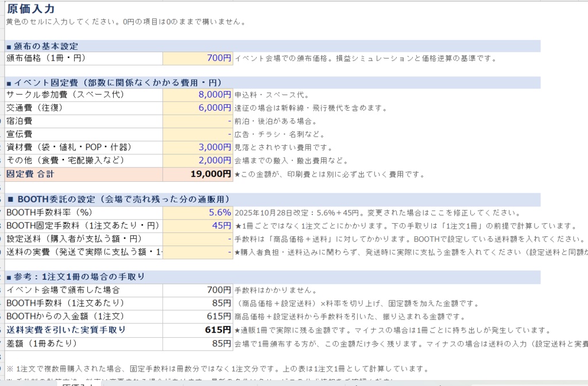This screenshot has height=386, width=588.
Task: Select the BOOTHからの入金額 value 615円
Action: pyautogui.click(x=198, y=317)
